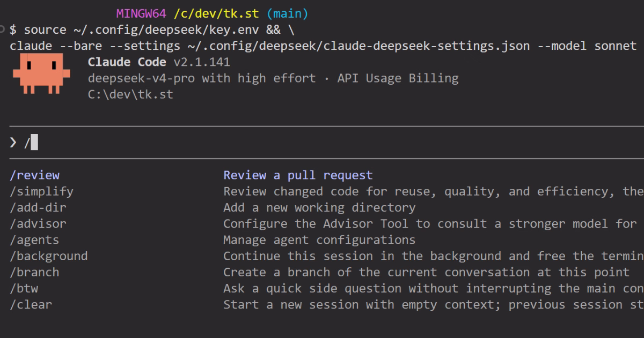Choose the /add-dir command
The height and width of the screenshot is (338, 644).
(x=38, y=208)
